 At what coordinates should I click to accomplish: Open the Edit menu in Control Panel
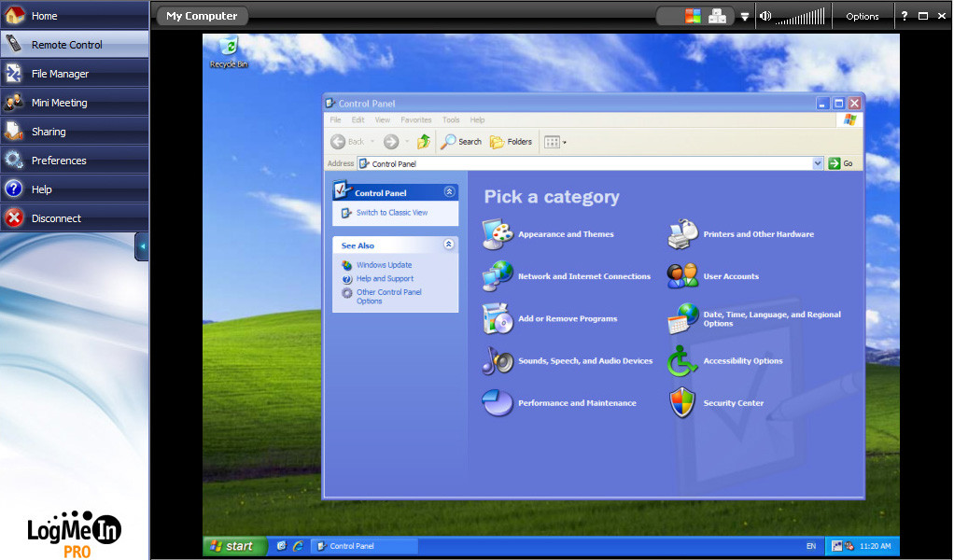pyautogui.click(x=358, y=119)
